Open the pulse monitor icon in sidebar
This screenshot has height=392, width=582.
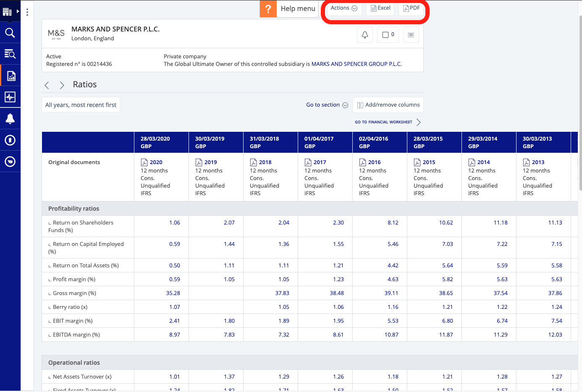(x=10, y=97)
